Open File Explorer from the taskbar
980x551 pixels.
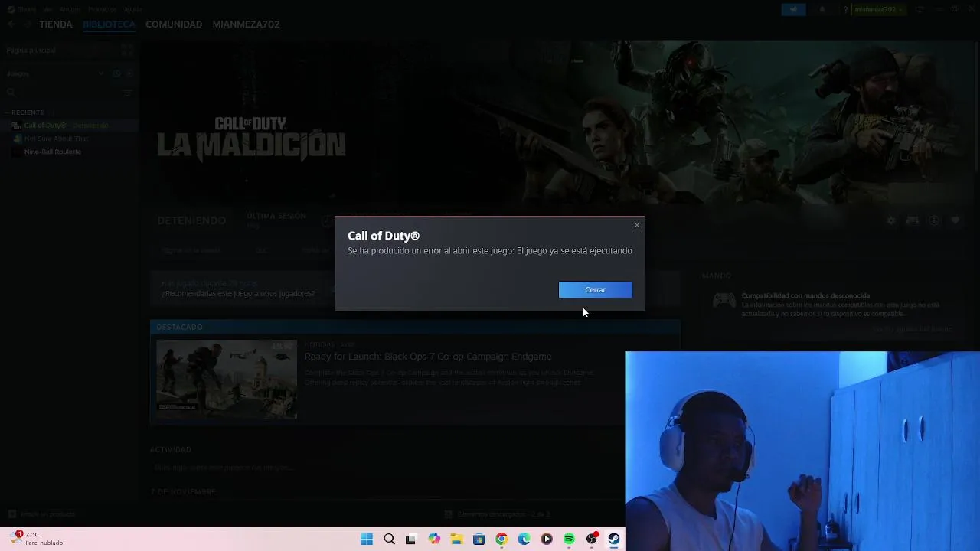[456, 539]
